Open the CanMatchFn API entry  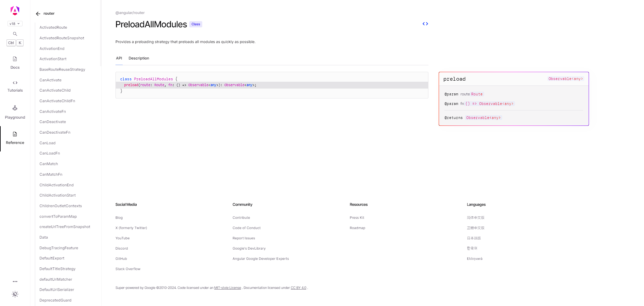tap(51, 174)
